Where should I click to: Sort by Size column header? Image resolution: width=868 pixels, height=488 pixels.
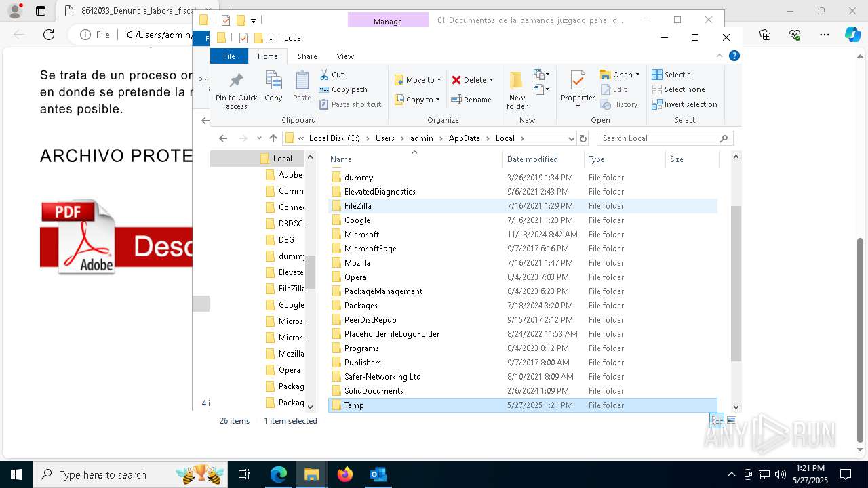pos(692,159)
